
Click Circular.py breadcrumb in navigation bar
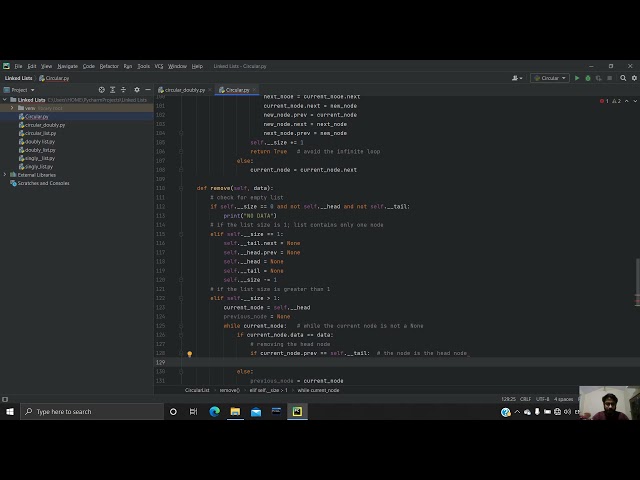coord(54,78)
